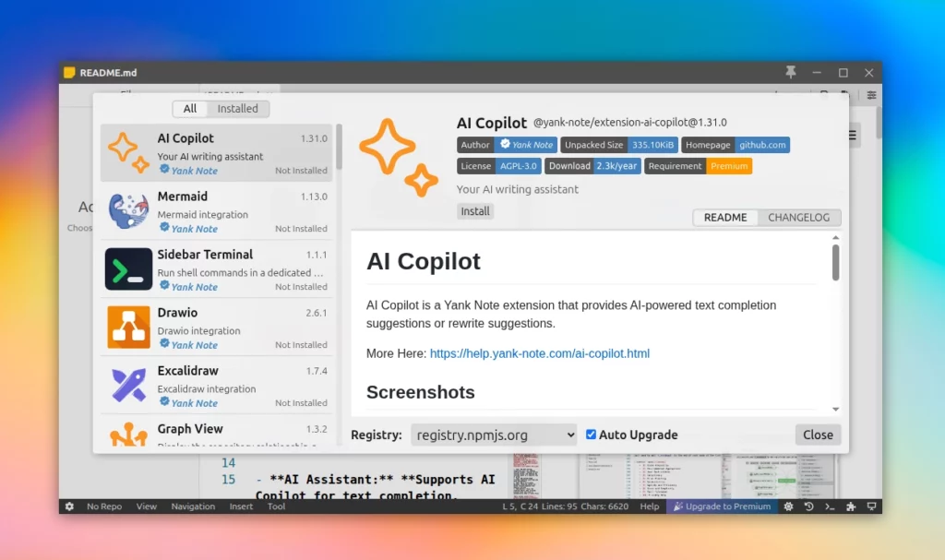Open the hamburger outline menu behind the dialog

click(852, 135)
